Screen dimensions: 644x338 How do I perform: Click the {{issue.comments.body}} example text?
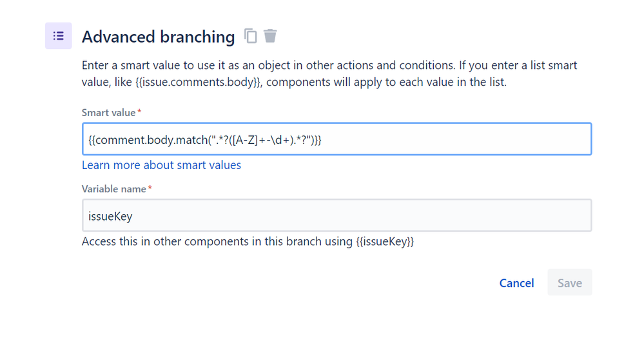point(199,82)
